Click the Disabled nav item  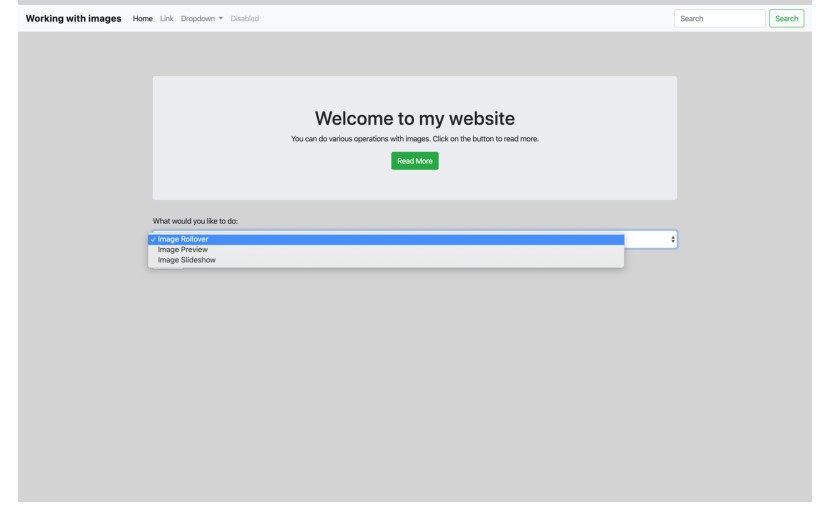pos(245,19)
